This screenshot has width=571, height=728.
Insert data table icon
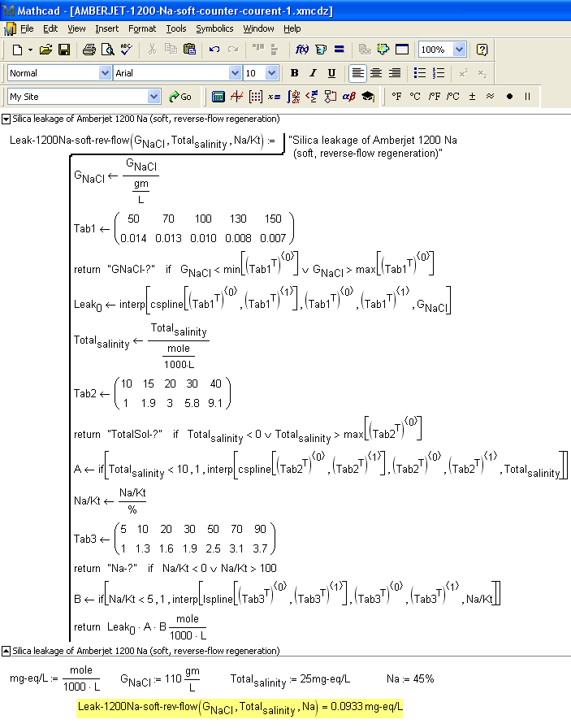(x=401, y=50)
